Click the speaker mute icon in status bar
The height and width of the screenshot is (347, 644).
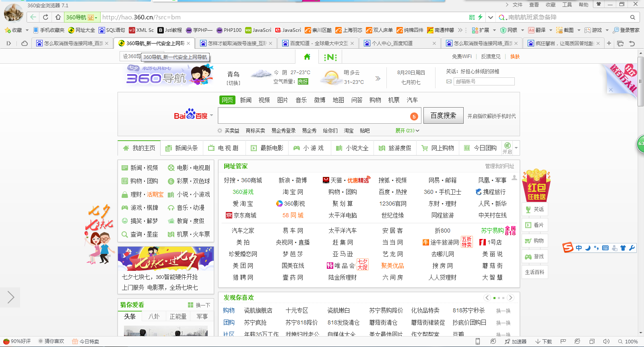(x=606, y=341)
